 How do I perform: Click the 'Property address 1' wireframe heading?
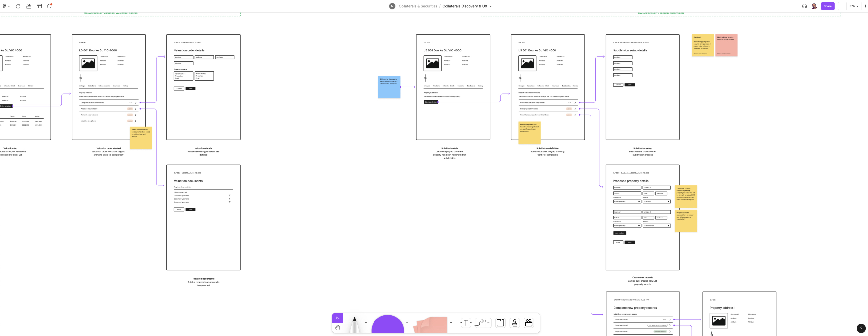click(x=722, y=308)
